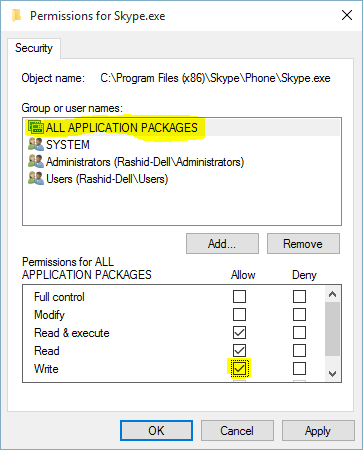Screen dimensions: 363x450
Task: Uncheck Allow checkbox for Write
Action: pos(239,369)
